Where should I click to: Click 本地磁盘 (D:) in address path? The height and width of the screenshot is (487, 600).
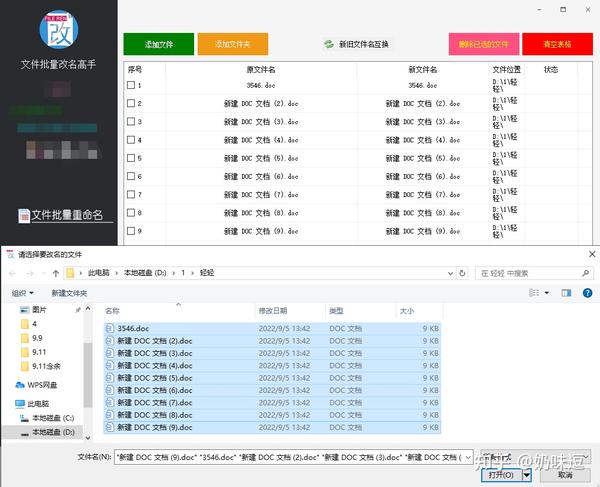145,273
